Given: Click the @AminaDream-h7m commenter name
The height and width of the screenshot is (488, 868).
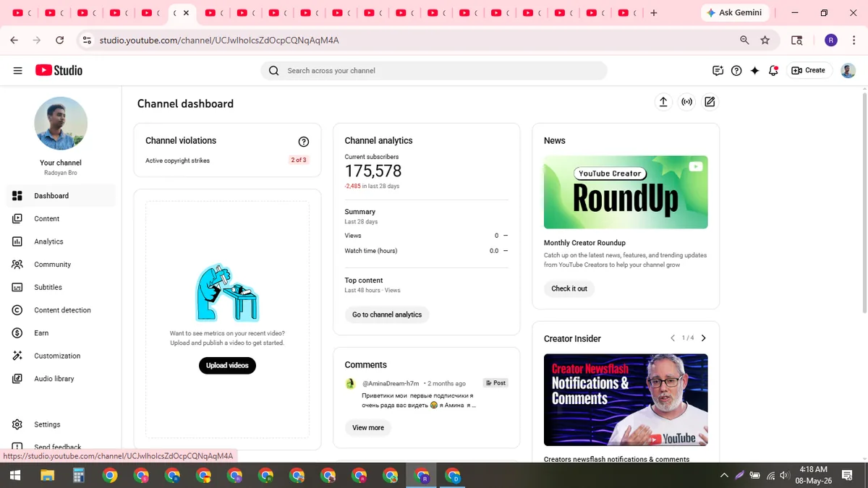Looking at the screenshot, I should point(391,383).
